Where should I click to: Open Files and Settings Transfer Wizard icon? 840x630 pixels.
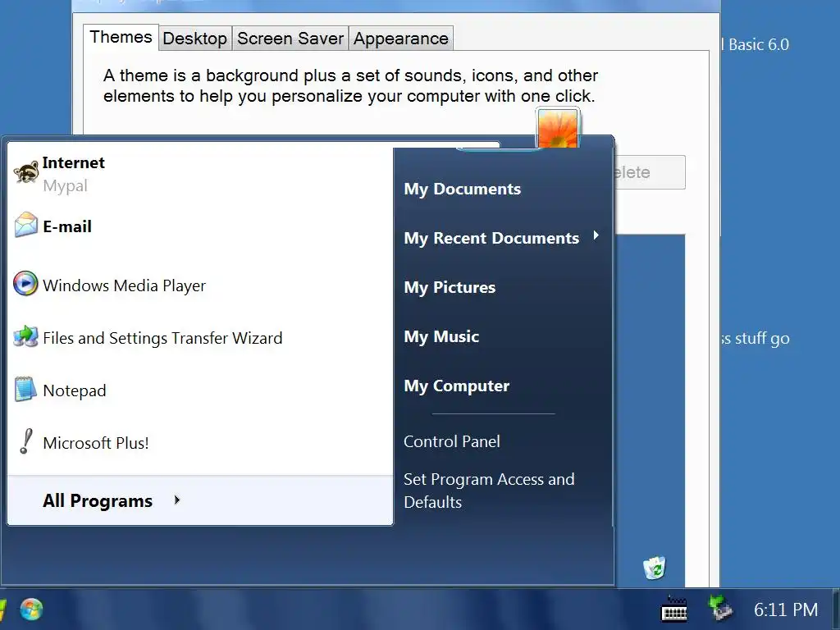point(25,336)
